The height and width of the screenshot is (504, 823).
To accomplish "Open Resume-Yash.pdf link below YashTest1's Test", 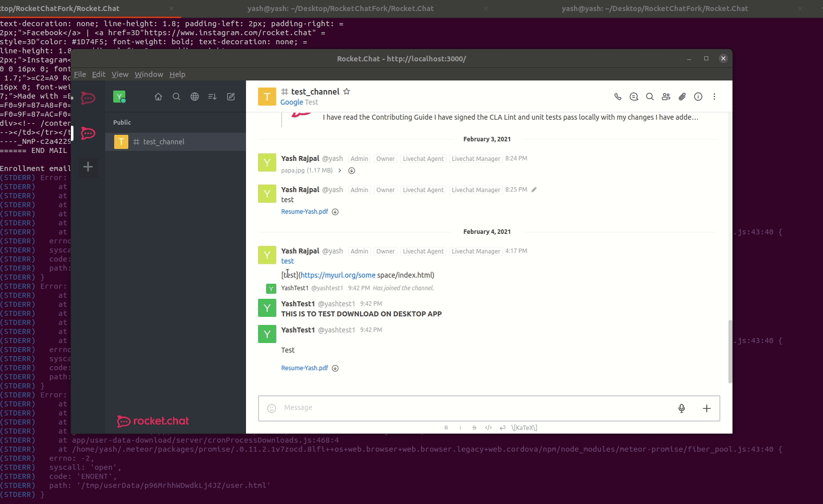I will pyautogui.click(x=304, y=368).
